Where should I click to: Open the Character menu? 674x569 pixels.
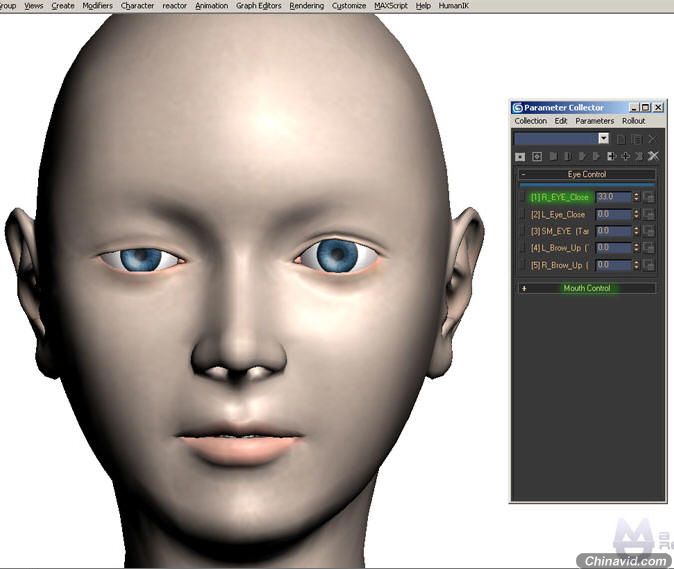click(137, 6)
